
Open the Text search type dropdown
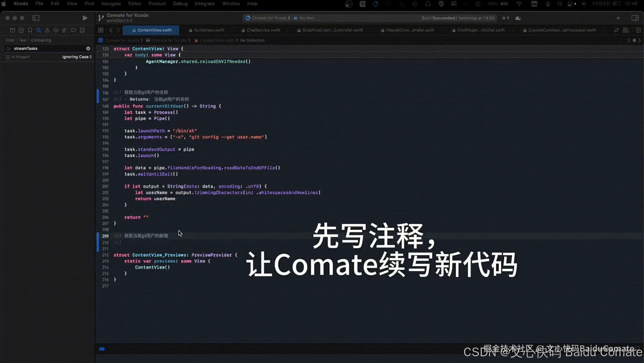[x=23, y=40]
